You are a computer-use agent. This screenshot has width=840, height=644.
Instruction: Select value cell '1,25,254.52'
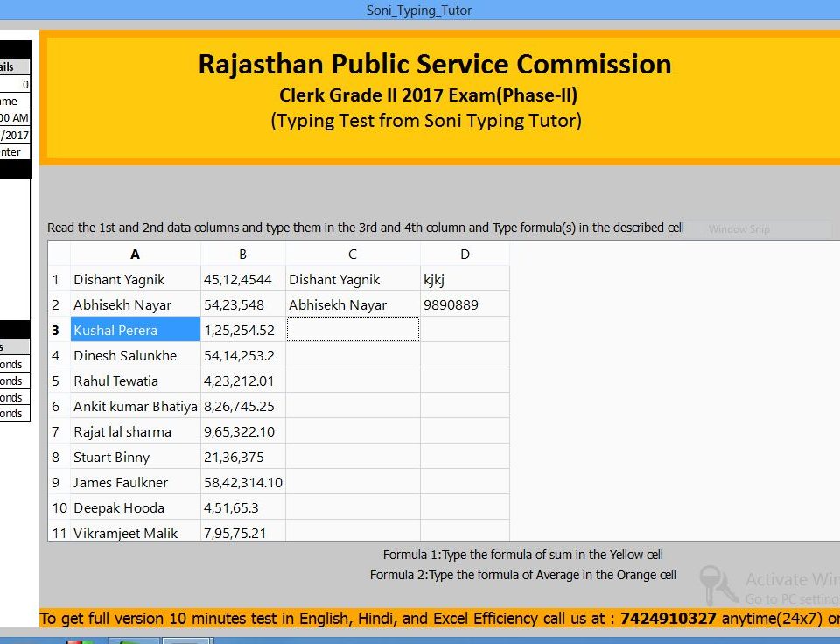(x=243, y=330)
